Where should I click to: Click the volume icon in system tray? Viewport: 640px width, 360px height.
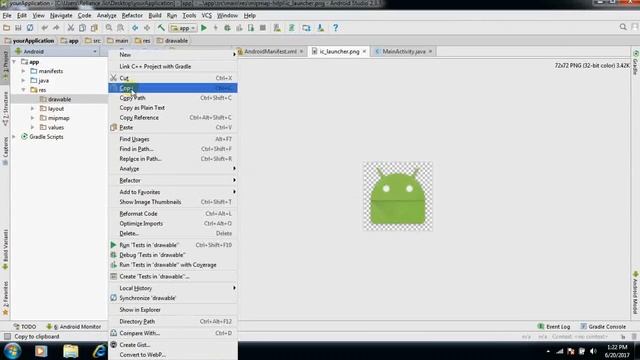click(x=593, y=351)
